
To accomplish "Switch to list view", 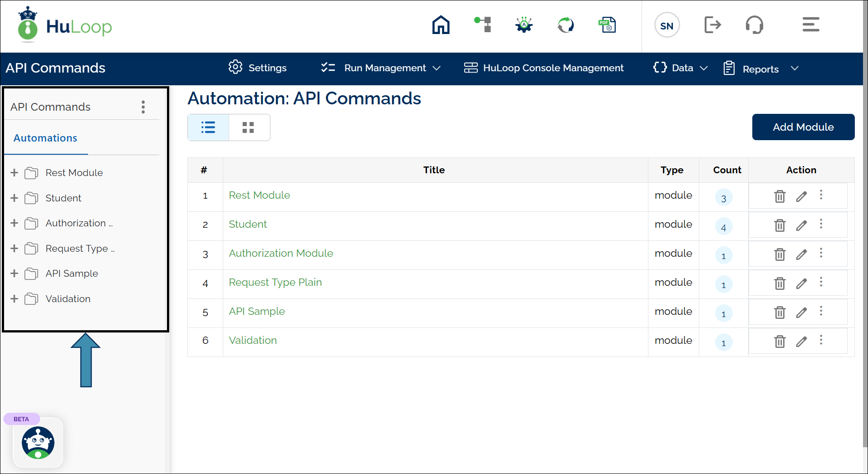I will click(x=208, y=127).
